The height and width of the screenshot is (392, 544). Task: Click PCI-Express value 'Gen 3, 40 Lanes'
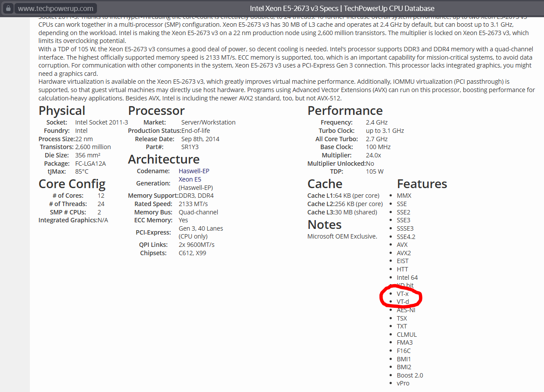(x=200, y=228)
